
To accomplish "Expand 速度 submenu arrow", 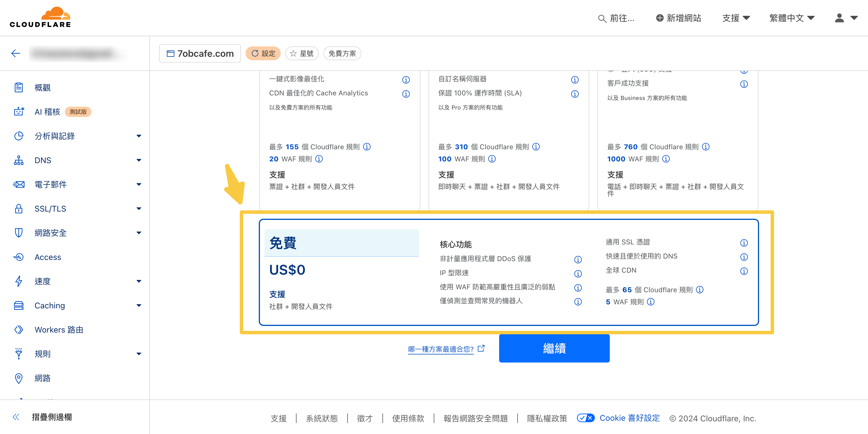I will point(139,281).
